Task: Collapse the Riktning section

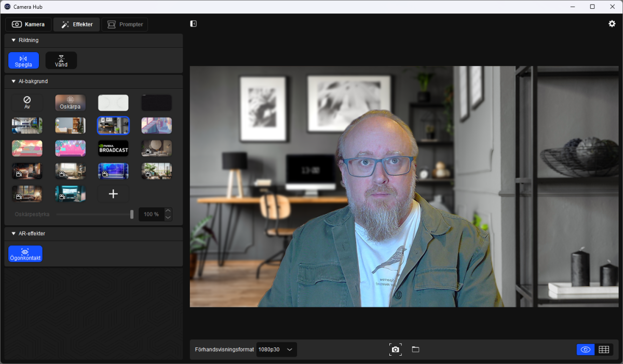Action: click(x=13, y=40)
